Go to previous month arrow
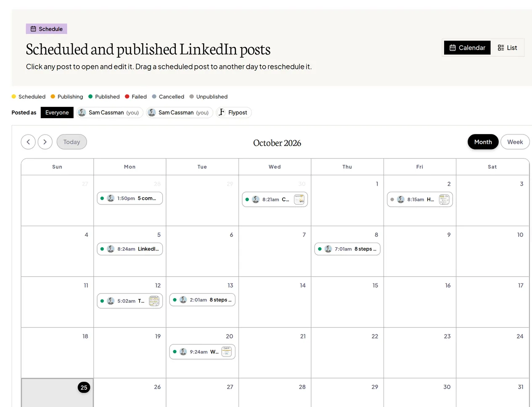532x407 pixels. 28,142
